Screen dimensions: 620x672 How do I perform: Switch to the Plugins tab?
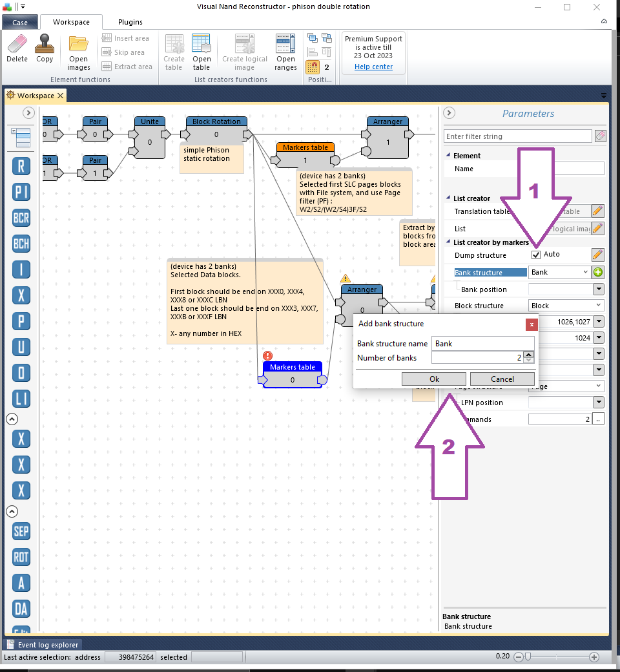[x=130, y=22]
